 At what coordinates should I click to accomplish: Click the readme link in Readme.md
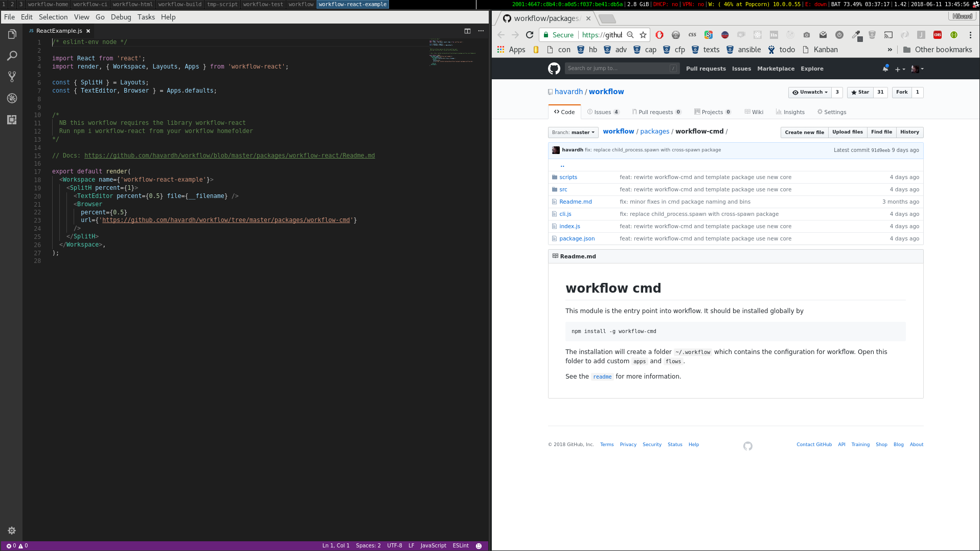(602, 377)
